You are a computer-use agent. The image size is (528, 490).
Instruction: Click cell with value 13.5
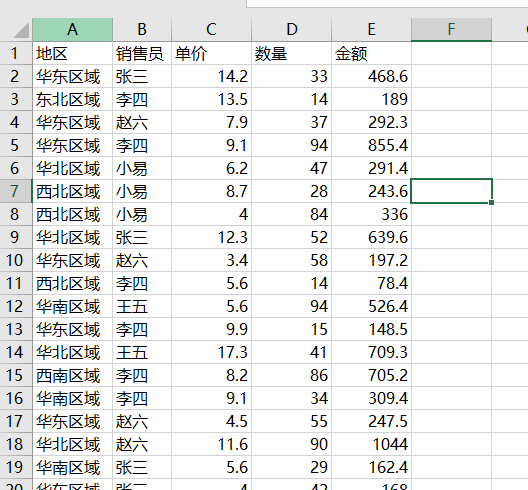click(211, 99)
